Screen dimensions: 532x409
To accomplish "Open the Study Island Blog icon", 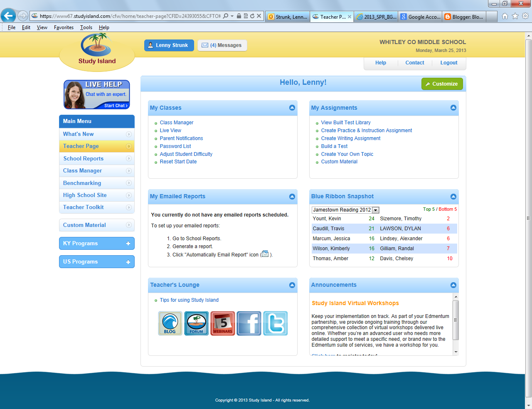I will point(170,323).
